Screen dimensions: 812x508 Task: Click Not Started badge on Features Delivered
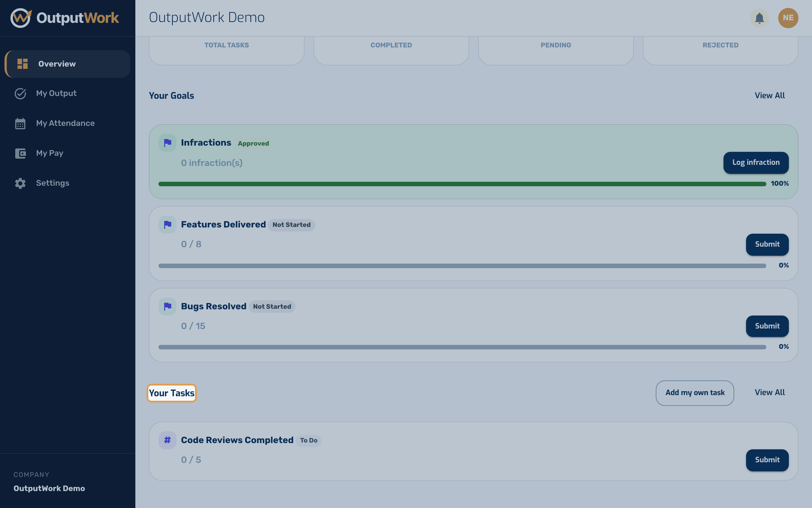point(291,225)
